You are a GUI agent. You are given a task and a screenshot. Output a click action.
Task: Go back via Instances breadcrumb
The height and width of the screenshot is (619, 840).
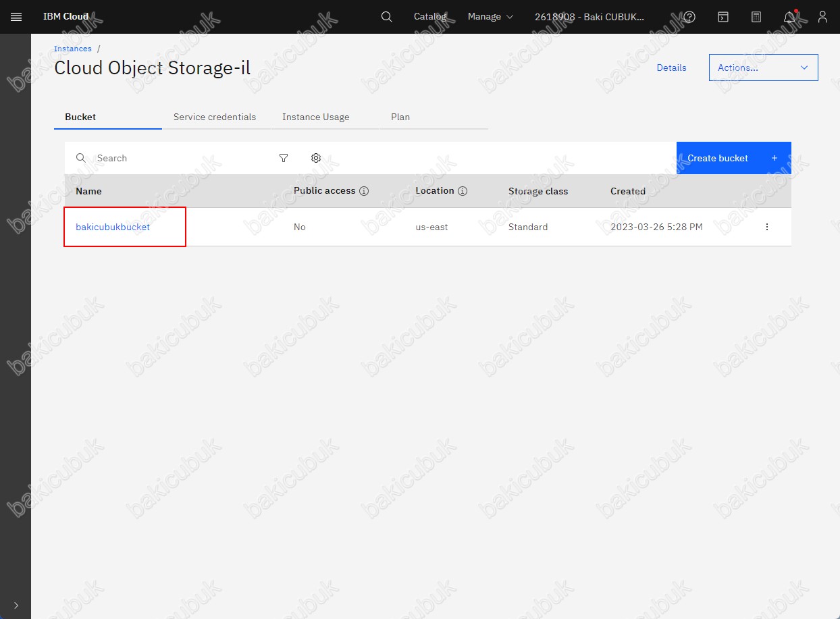tap(73, 49)
